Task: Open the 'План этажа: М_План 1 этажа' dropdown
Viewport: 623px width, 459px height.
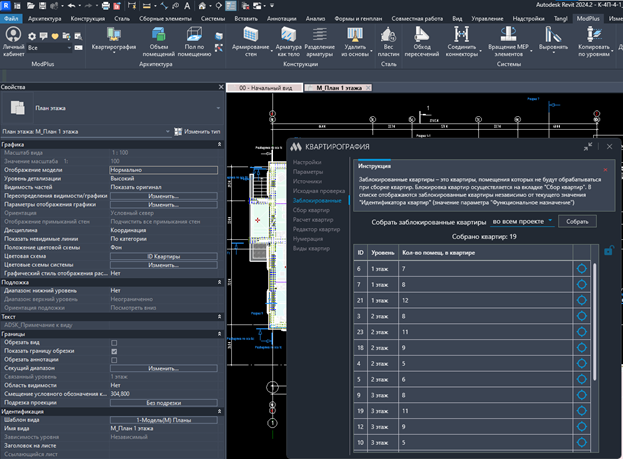Action: 86,132
